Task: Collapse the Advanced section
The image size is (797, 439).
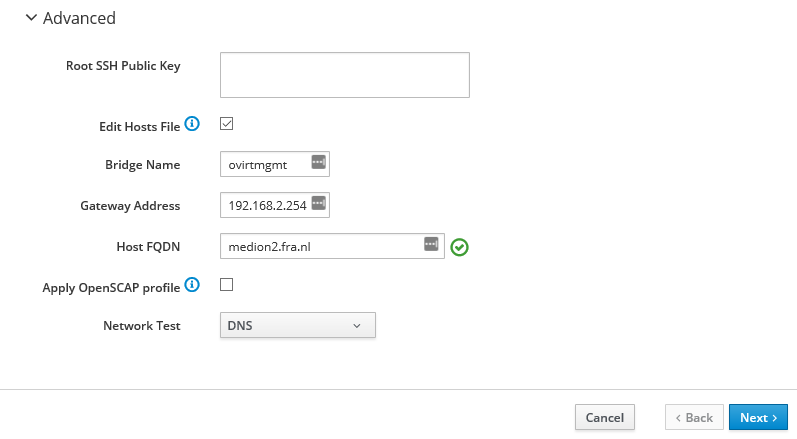Action: tap(31, 18)
